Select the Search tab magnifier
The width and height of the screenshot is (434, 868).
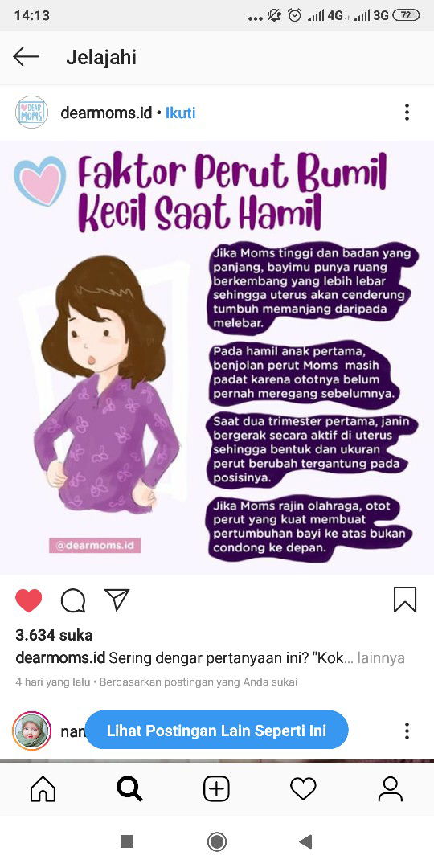tap(129, 789)
